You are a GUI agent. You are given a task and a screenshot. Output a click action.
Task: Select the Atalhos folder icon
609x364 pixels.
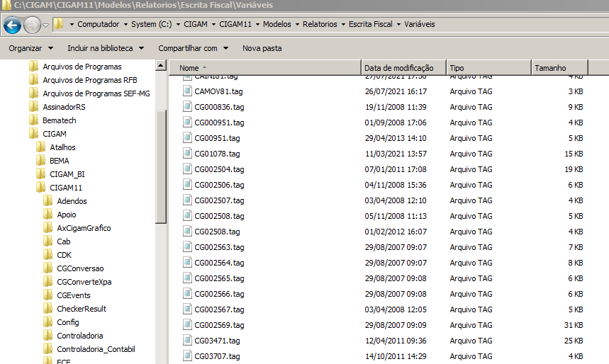click(41, 147)
